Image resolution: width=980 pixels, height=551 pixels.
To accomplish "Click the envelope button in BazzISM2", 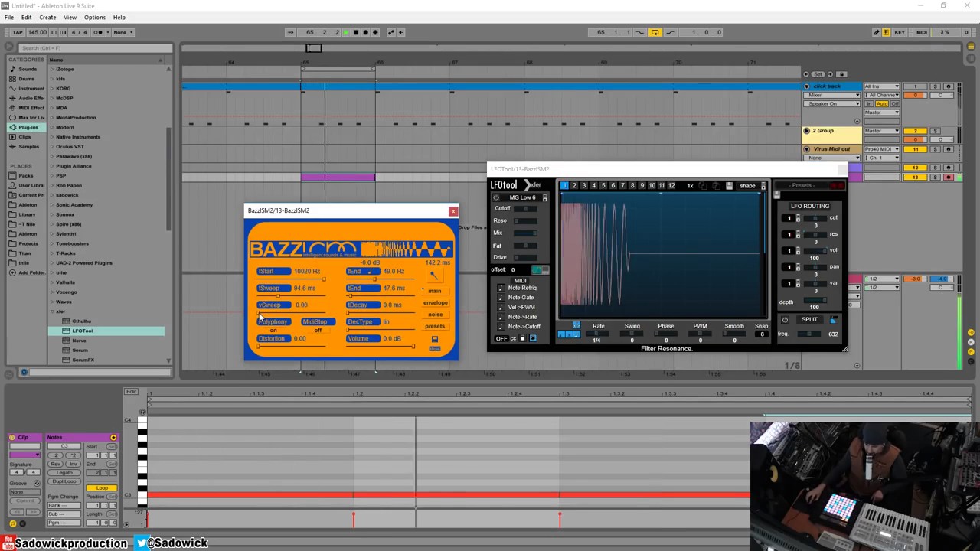I will point(435,302).
